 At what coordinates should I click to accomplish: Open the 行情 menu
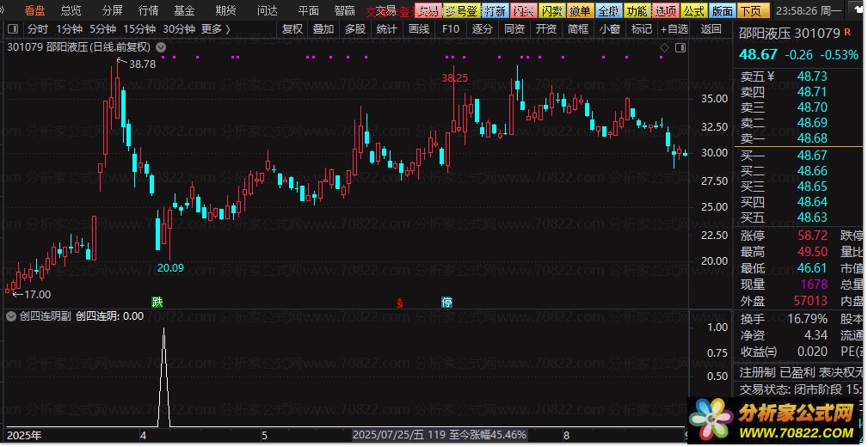148,10
